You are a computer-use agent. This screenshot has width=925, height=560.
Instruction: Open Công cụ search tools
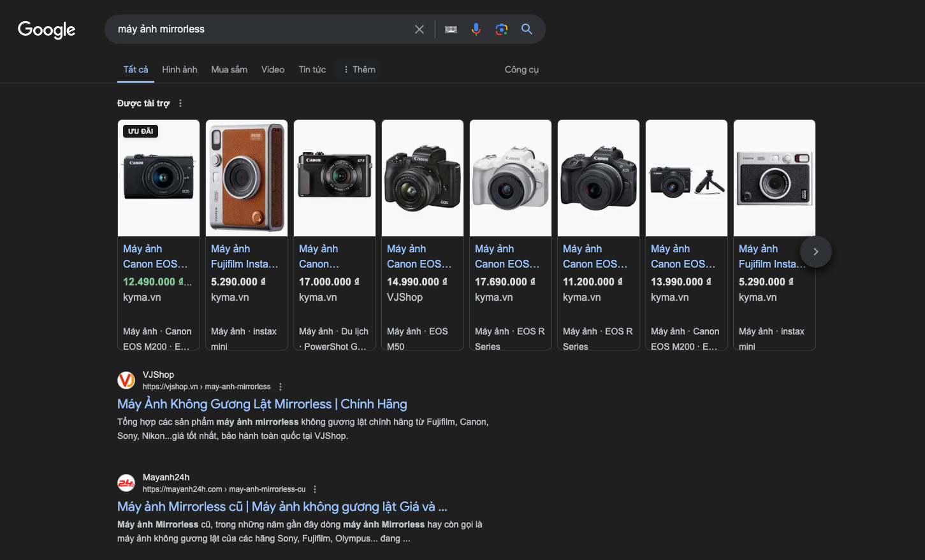tap(521, 69)
